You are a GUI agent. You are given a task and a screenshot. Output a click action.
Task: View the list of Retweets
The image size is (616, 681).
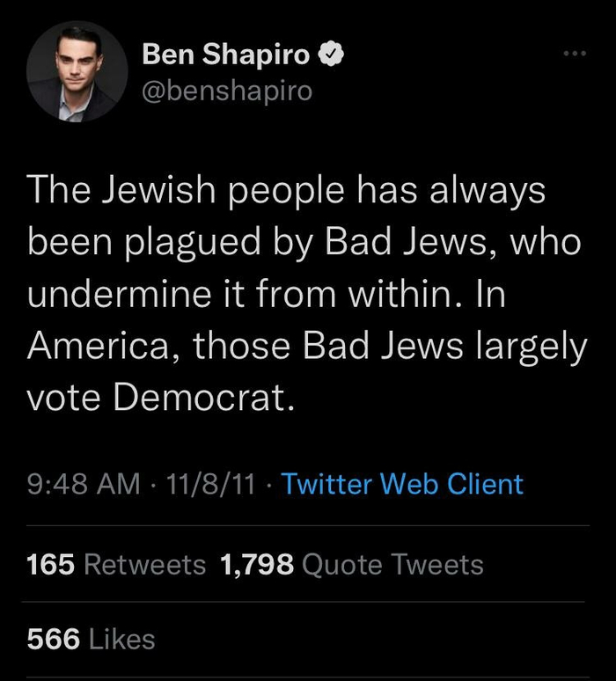pos(144,564)
